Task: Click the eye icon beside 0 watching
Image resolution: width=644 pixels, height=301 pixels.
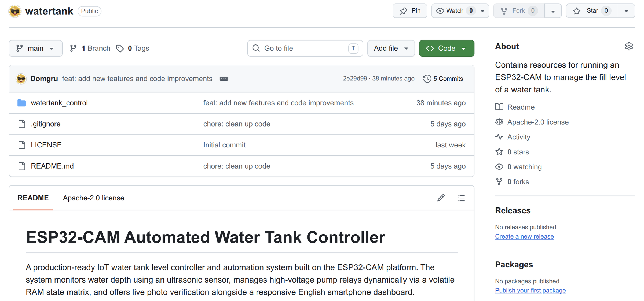Action: tap(499, 167)
